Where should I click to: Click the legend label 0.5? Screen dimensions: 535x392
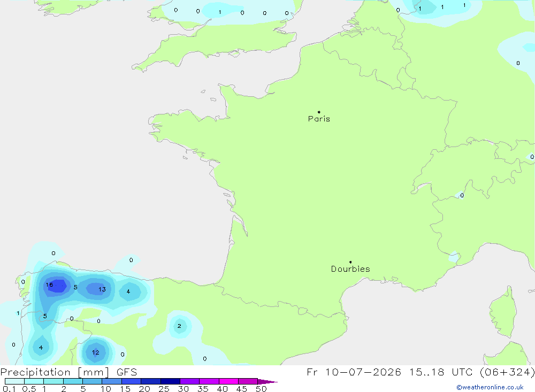pos(29,389)
